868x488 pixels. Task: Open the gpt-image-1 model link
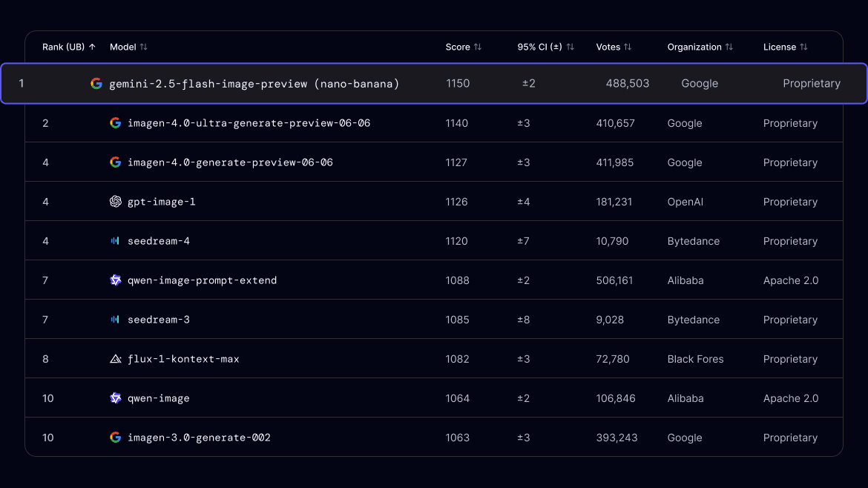point(161,202)
